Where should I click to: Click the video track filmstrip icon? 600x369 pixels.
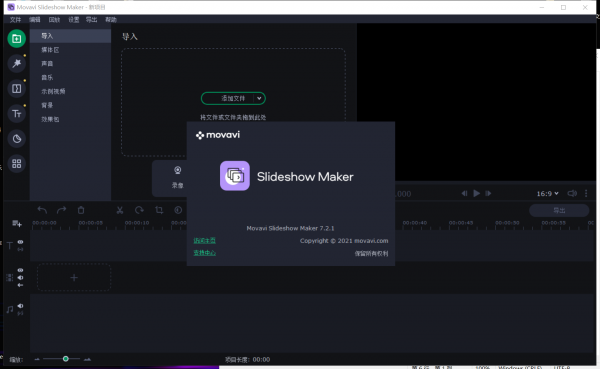10,278
